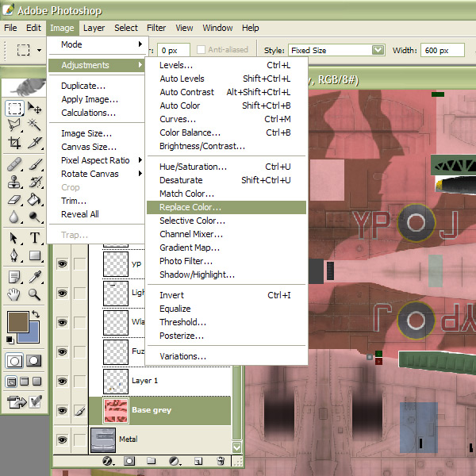Select the Eyedropper tool
The image size is (476, 476).
click(34, 277)
